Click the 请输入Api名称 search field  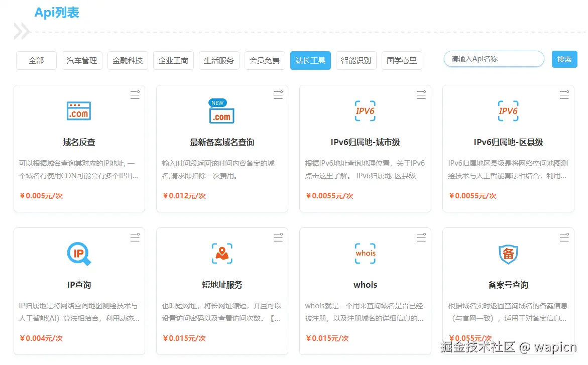[493, 59]
